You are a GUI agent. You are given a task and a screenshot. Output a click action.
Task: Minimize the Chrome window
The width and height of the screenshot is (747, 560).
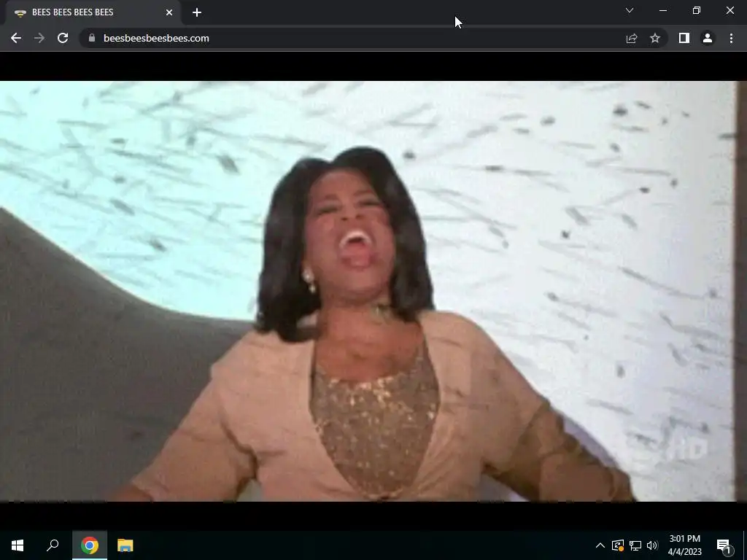[663, 10]
